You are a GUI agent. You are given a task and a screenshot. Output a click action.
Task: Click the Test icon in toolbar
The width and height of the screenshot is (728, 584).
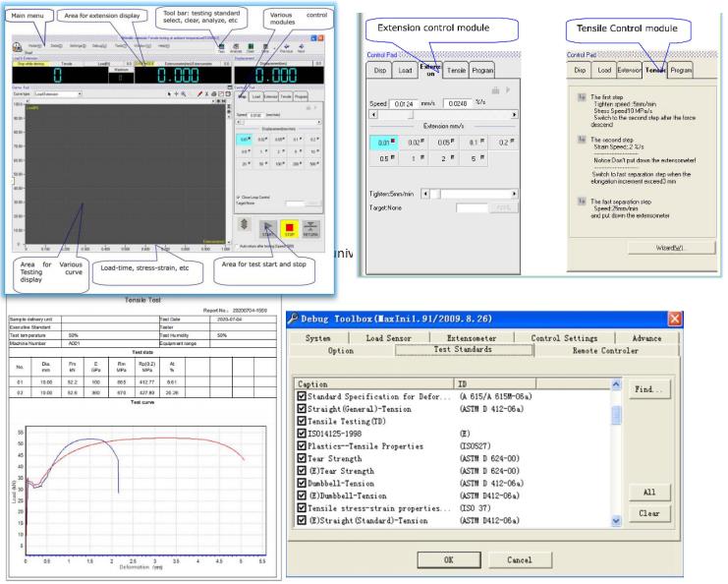(x=222, y=44)
